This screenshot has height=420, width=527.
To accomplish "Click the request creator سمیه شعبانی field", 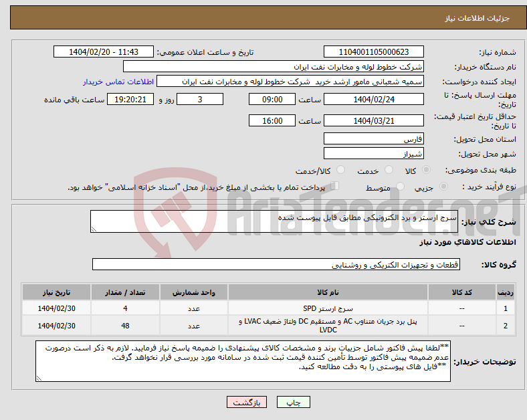I will click(290, 82).
